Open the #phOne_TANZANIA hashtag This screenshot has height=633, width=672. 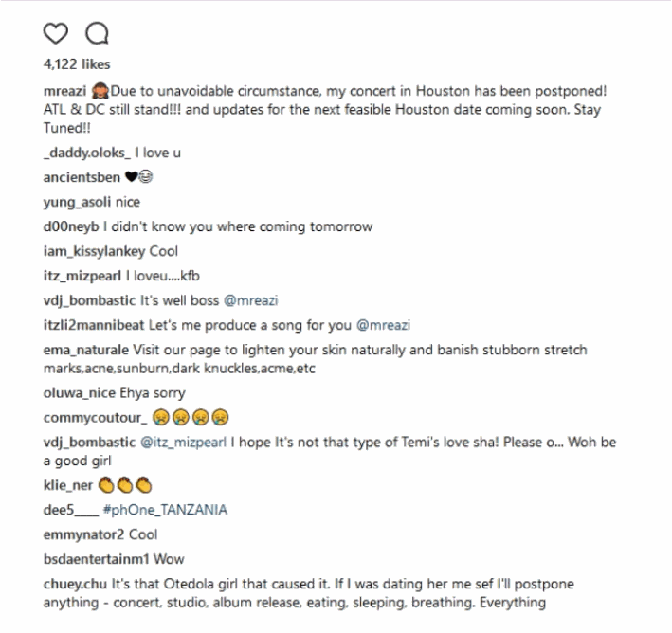click(x=165, y=510)
